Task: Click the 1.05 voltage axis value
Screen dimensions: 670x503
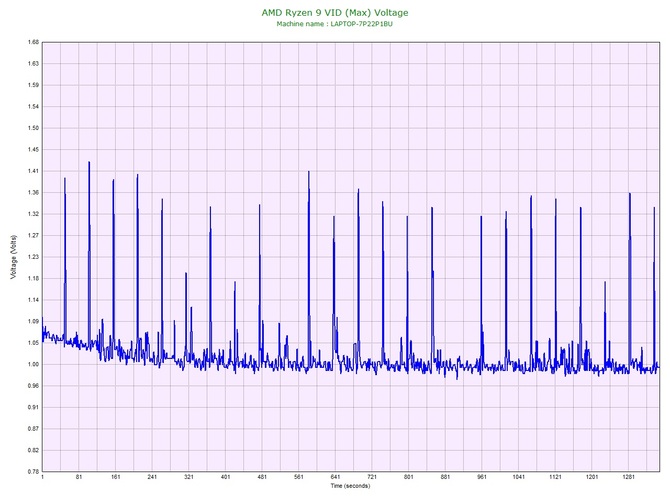Action: click(x=33, y=343)
